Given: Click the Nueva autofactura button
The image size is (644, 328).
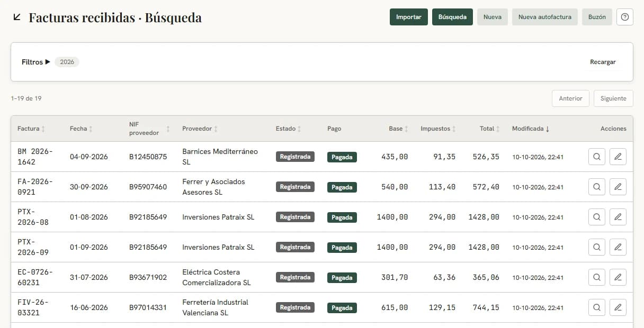Looking at the screenshot, I should [x=545, y=17].
